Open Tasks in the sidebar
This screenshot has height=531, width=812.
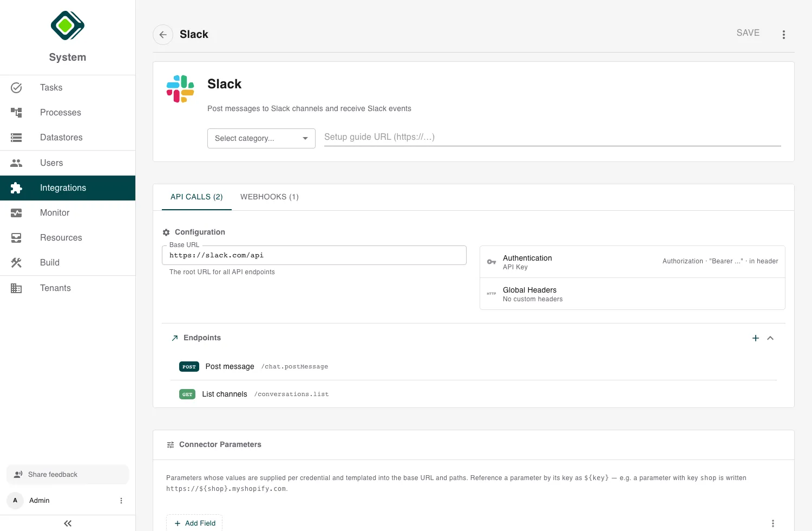(x=68, y=88)
